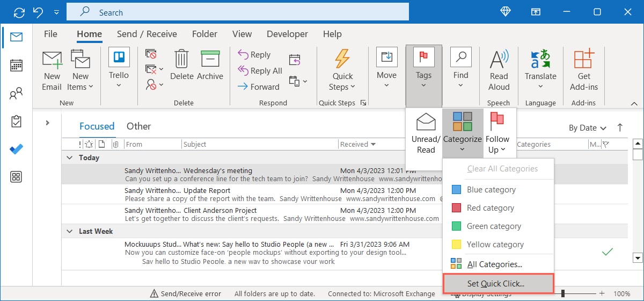Delete the selected message with trash icon

(181, 65)
